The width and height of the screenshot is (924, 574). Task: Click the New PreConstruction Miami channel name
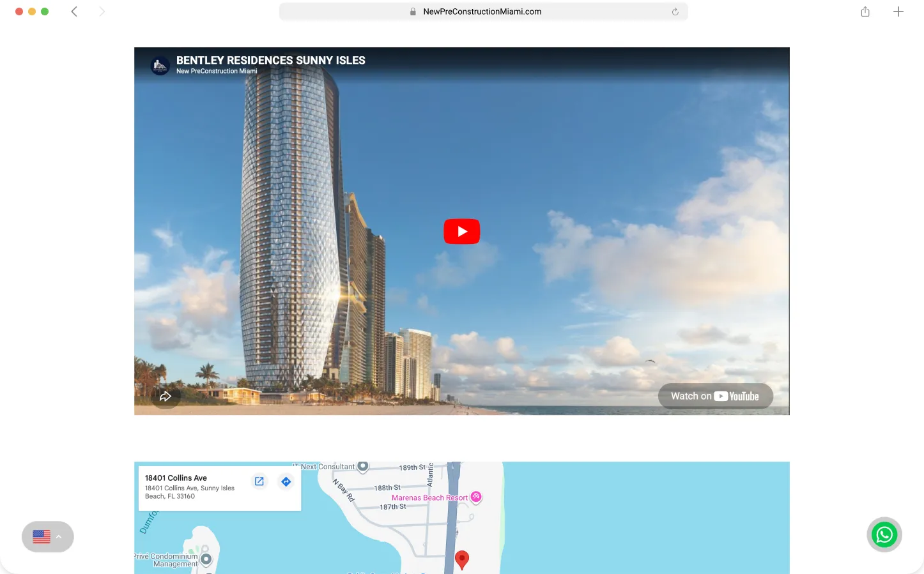pyautogui.click(x=217, y=71)
